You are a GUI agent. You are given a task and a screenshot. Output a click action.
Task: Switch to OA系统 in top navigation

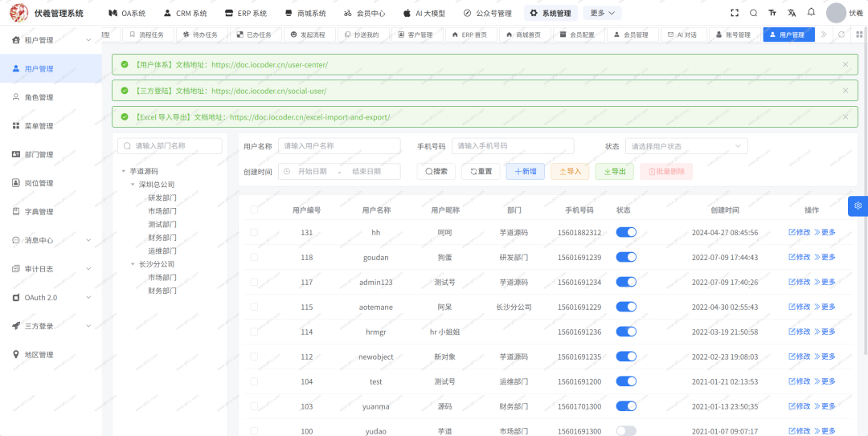tap(127, 13)
